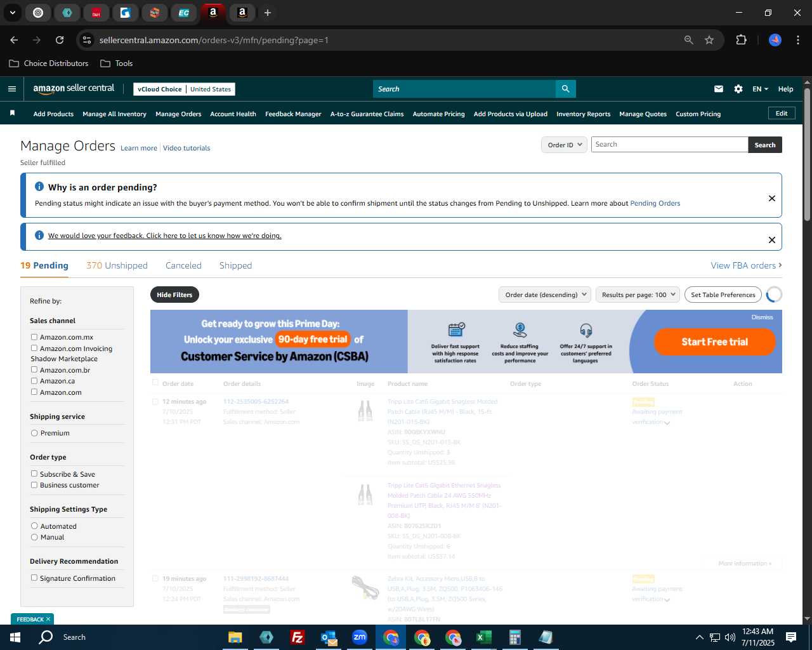Close the feedback request banner
This screenshot has height=650, width=812.
point(771,239)
